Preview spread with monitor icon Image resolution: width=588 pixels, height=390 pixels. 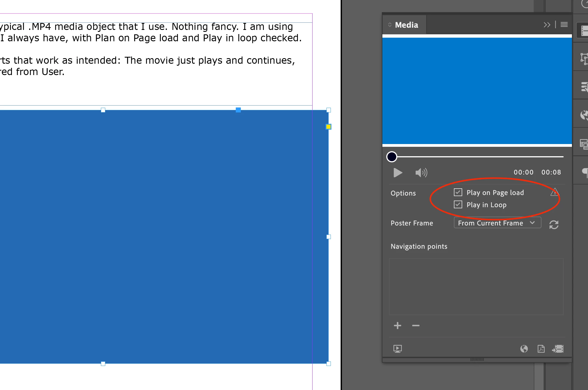397,348
